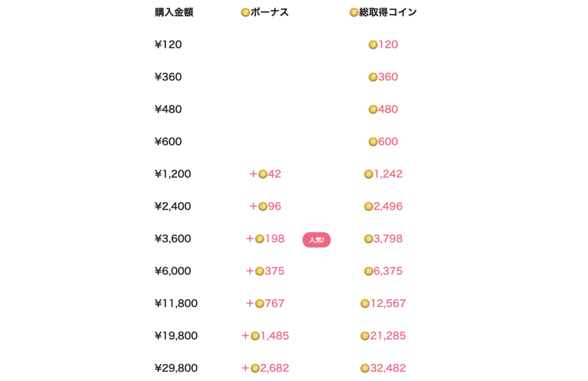Select the ¥360 purchase amount
588x381 pixels.
pyautogui.click(x=168, y=77)
